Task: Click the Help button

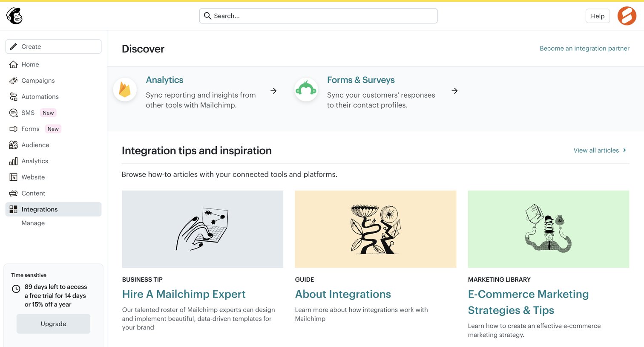Action: [x=598, y=16]
